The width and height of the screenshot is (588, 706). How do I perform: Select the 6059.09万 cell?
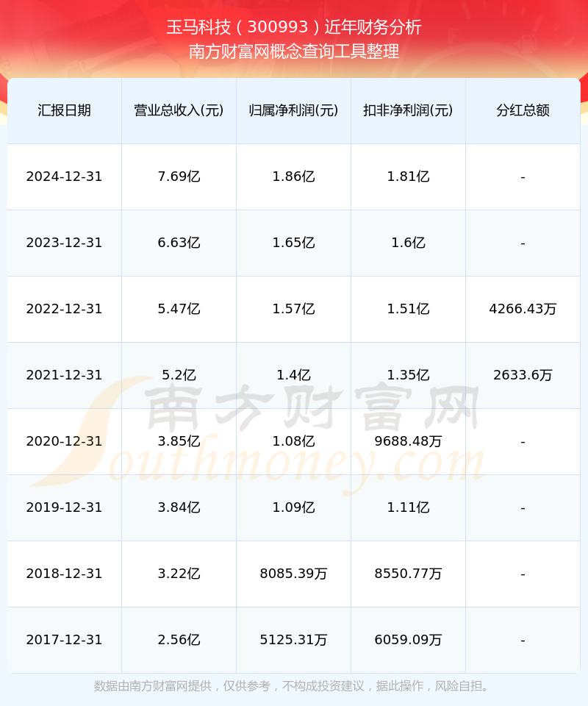[408, 640]
